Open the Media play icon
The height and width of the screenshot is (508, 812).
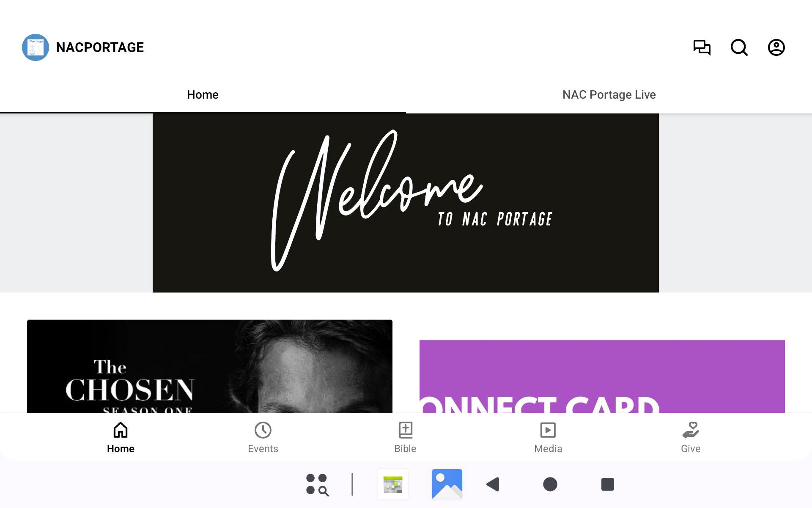(548, 430)
